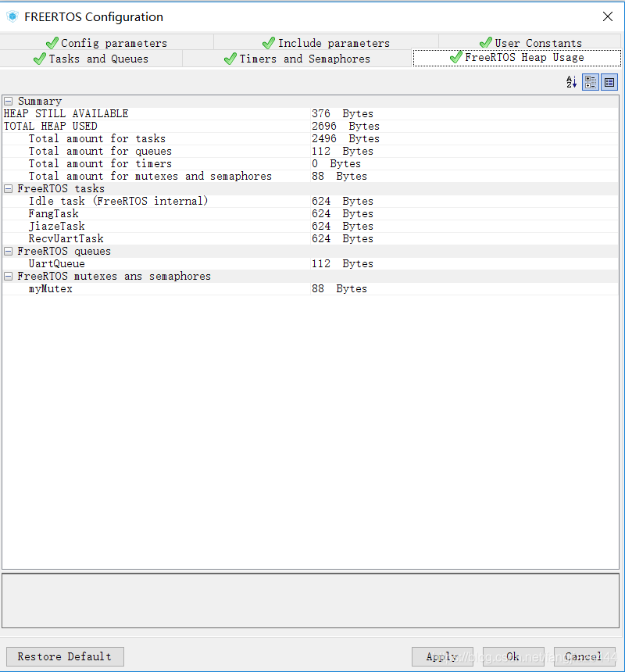Click the 2496 Bytes value
The width and height of the screenshot is (625, 672).
[345, 138]
